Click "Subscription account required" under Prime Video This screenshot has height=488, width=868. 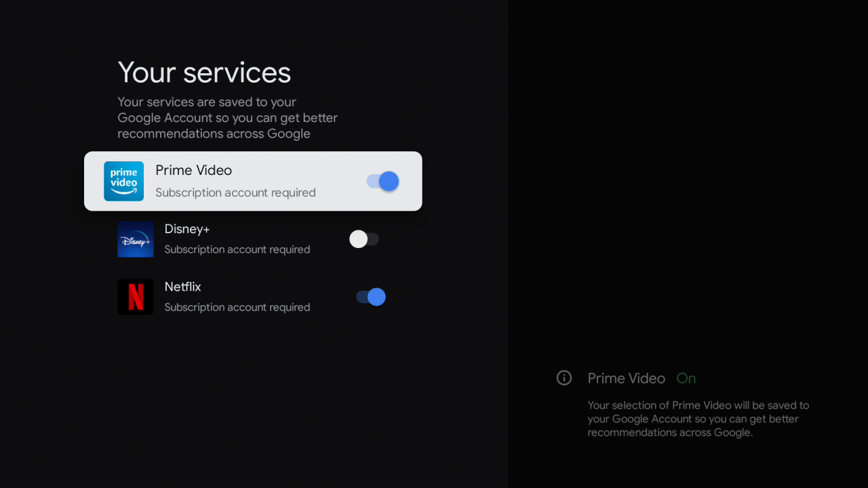tap(235, 192)
